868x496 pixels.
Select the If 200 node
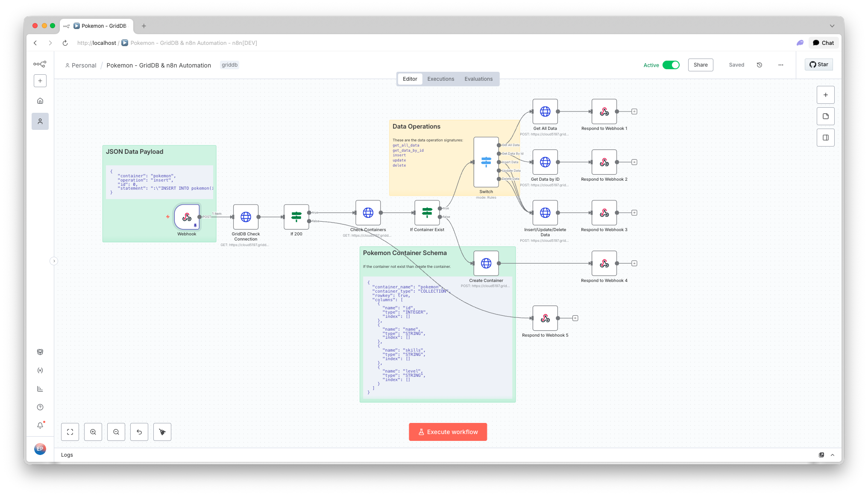pyautogui.click(x=296, y=217)
